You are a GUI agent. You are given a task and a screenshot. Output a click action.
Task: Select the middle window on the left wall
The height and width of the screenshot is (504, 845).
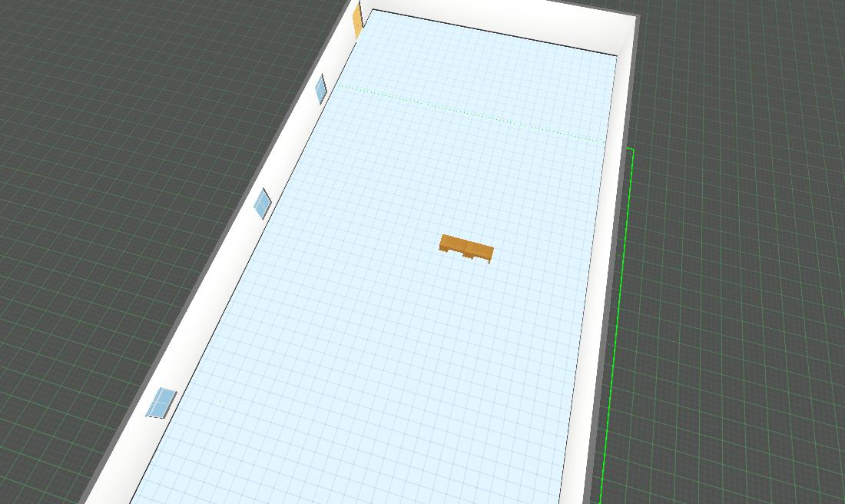point(263,203)
